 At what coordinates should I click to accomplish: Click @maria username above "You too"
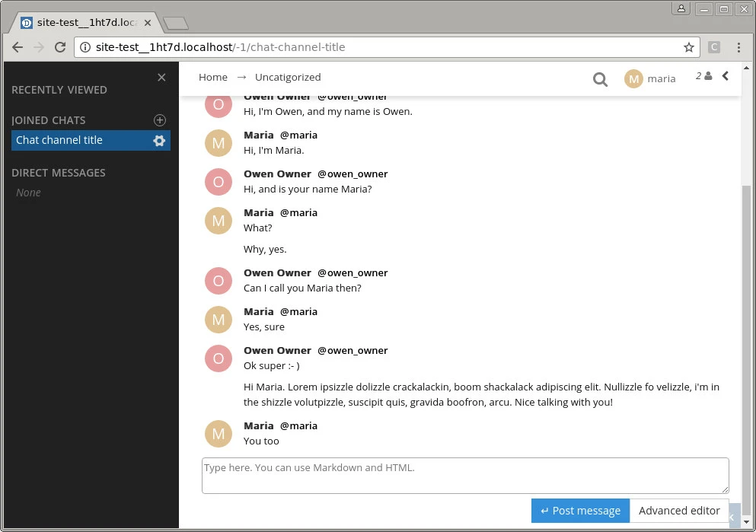[298, 426]
